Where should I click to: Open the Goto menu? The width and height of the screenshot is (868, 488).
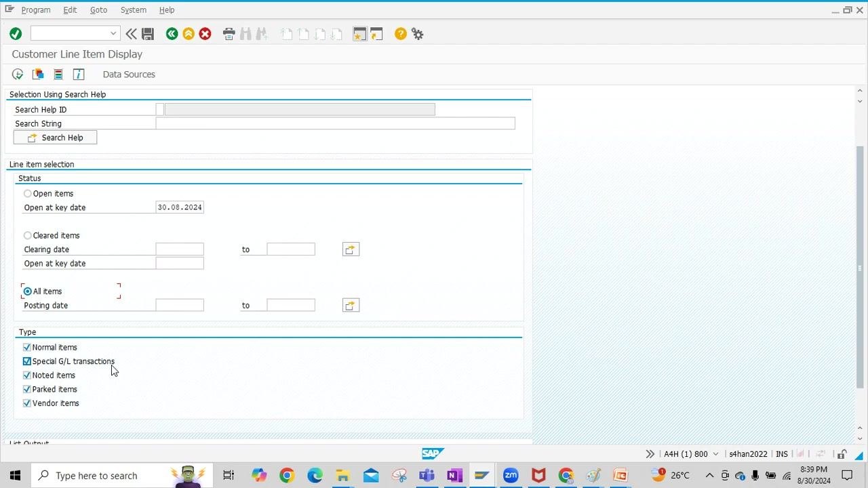[x=98, y=10]
